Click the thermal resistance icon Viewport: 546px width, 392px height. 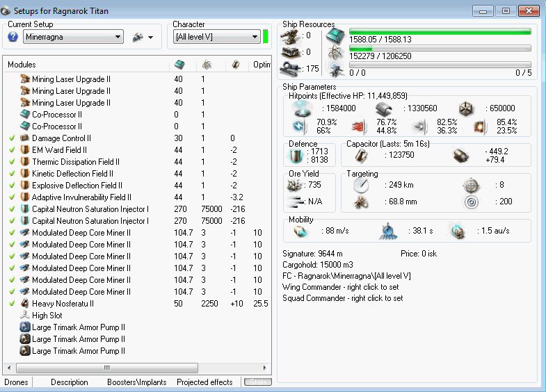[x=359, y=126]
